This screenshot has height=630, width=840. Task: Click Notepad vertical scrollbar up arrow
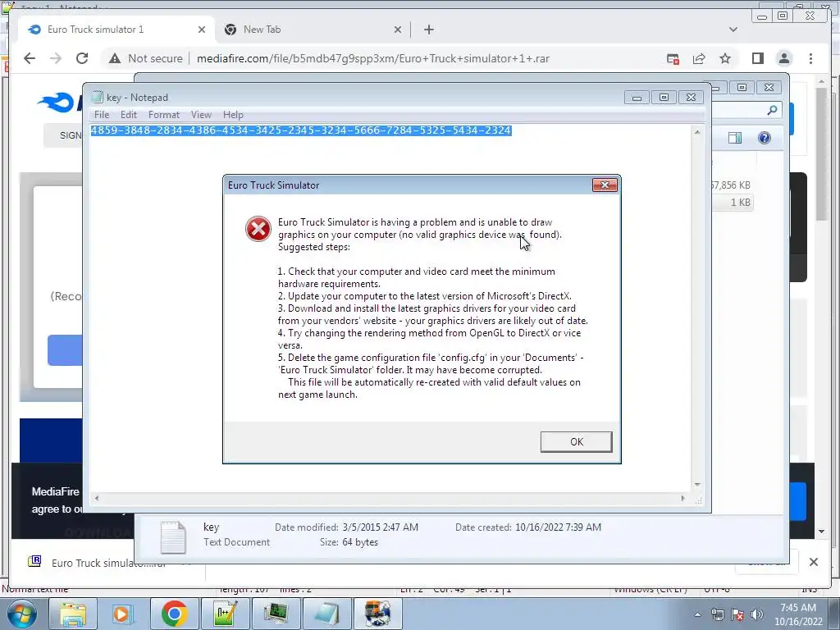[697, 132]
